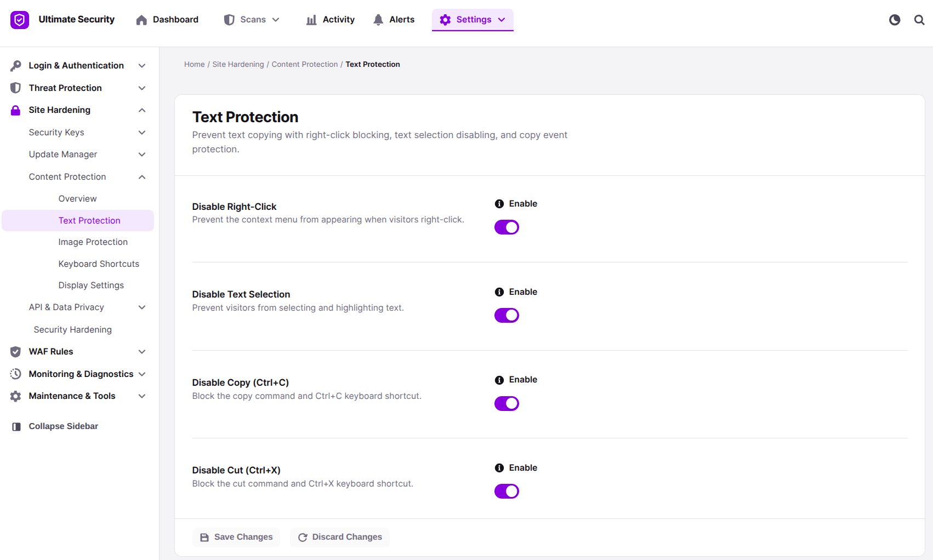This screenshot has width=933, height=560.
Task: Open Display Settings sidebar item
Action: [x=91, y=285]
